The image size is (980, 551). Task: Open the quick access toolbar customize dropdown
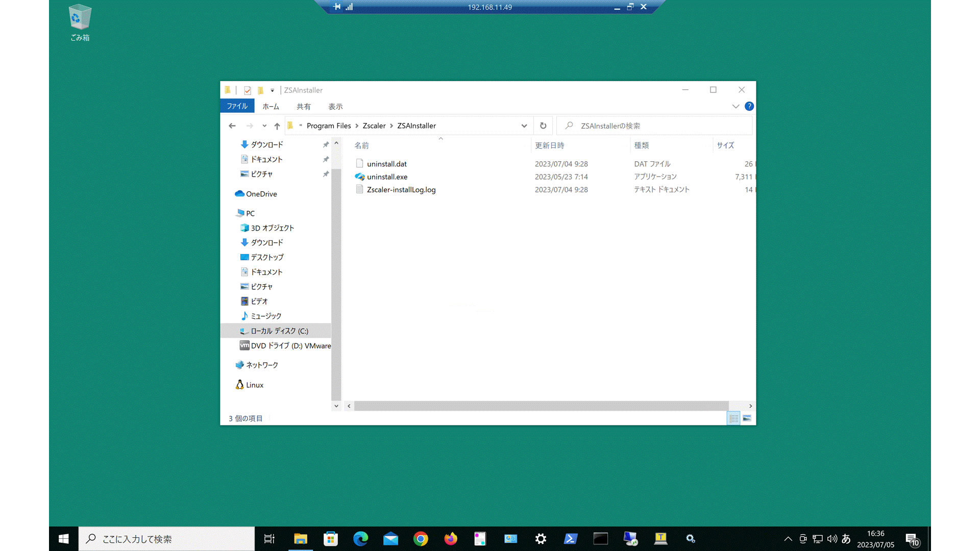273,90
